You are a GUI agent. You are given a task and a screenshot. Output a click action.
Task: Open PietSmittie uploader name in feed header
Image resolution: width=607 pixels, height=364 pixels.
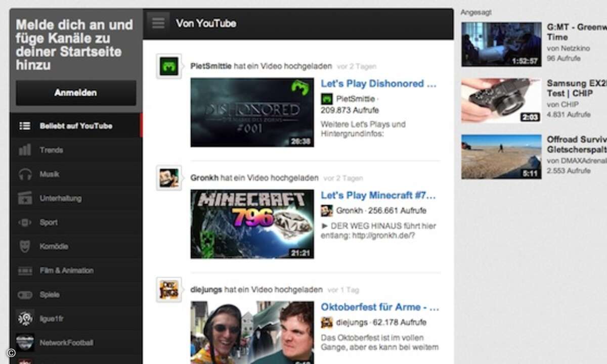[211, 66]
